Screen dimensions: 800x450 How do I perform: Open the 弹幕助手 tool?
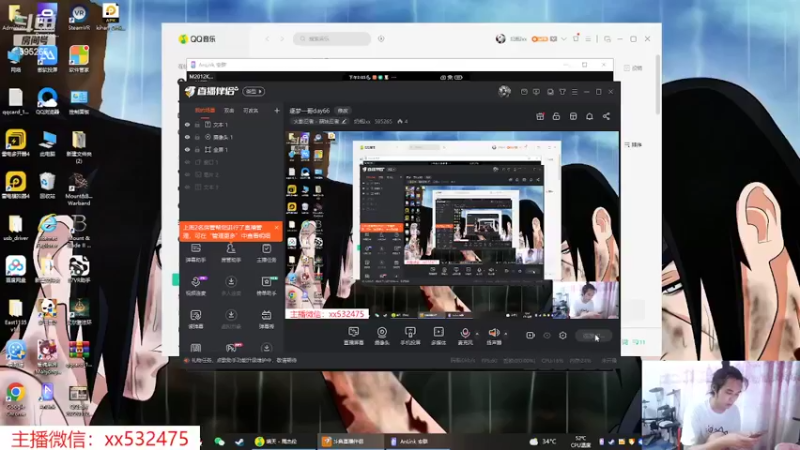195,253
